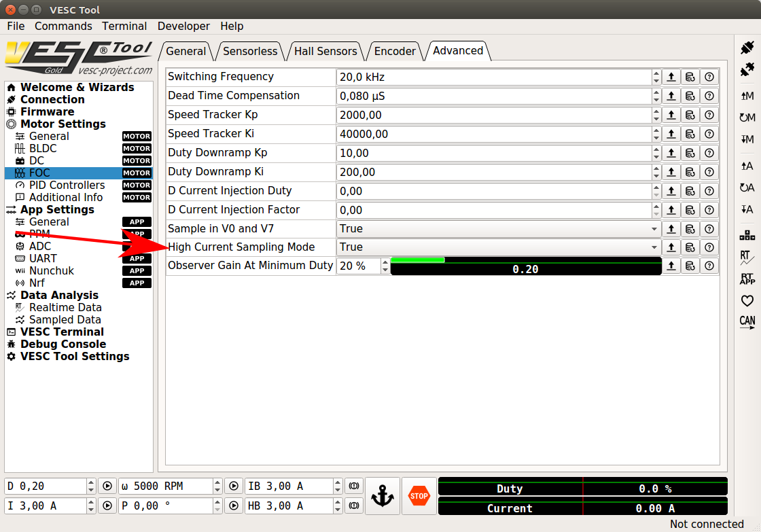Image resolution: width=761 pixels, height=532 pixels.
Task: Open the help icon for Switching Frequency
Action: pos(709,77)
